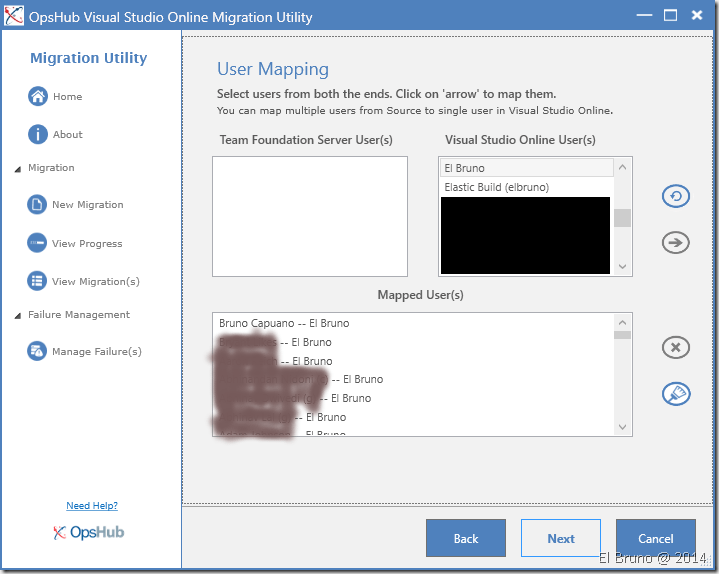Collapse the Failure Management section triangle
Viewport: 719px width, 574px height.
18,316
